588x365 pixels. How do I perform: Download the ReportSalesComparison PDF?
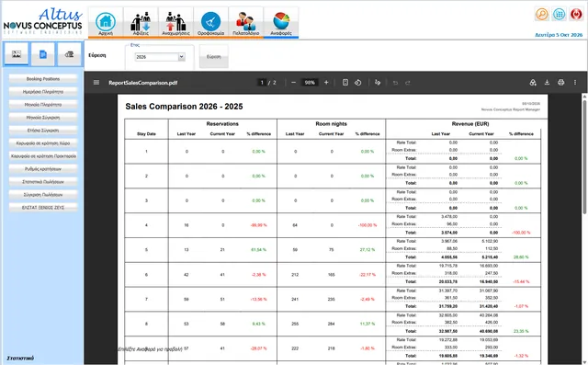tap(548, 83)
